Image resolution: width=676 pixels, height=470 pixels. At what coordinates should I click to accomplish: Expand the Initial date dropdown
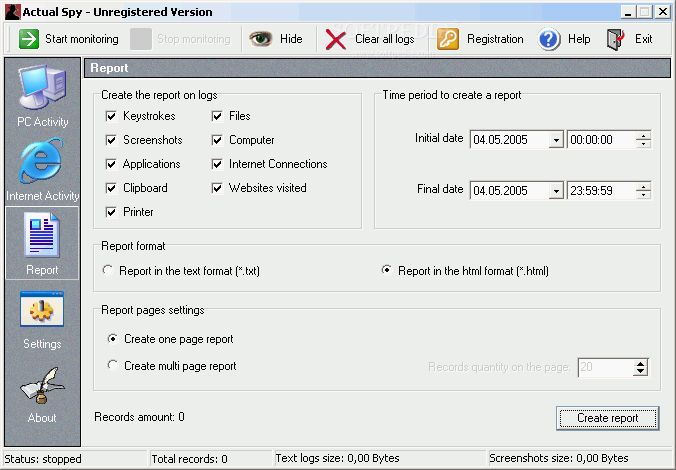coord(556,140)
